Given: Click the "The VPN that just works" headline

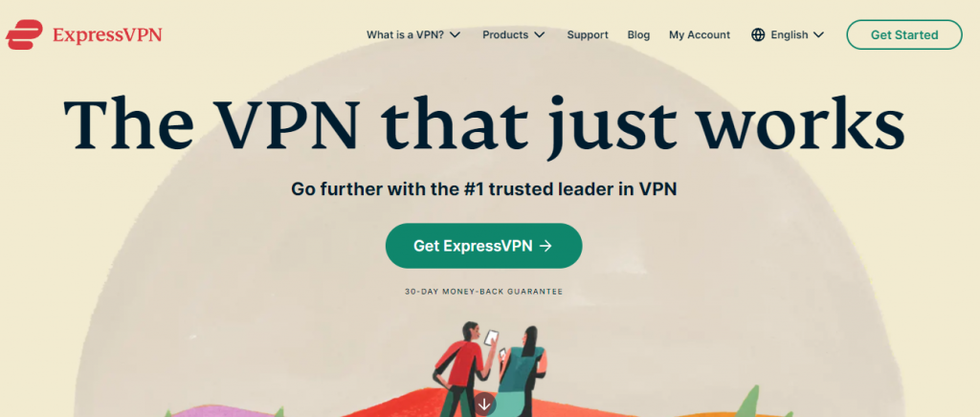Looking at the screenshot, I should [x=483, y=124].
